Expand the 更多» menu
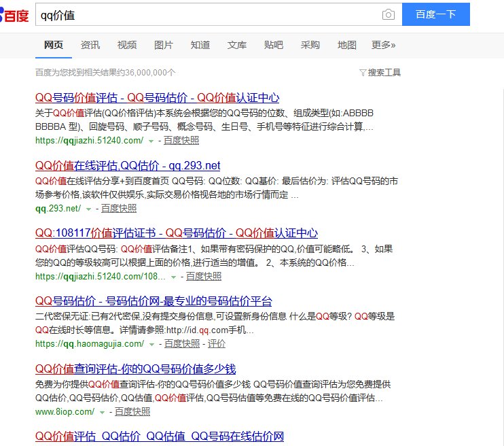 [384, 45]
